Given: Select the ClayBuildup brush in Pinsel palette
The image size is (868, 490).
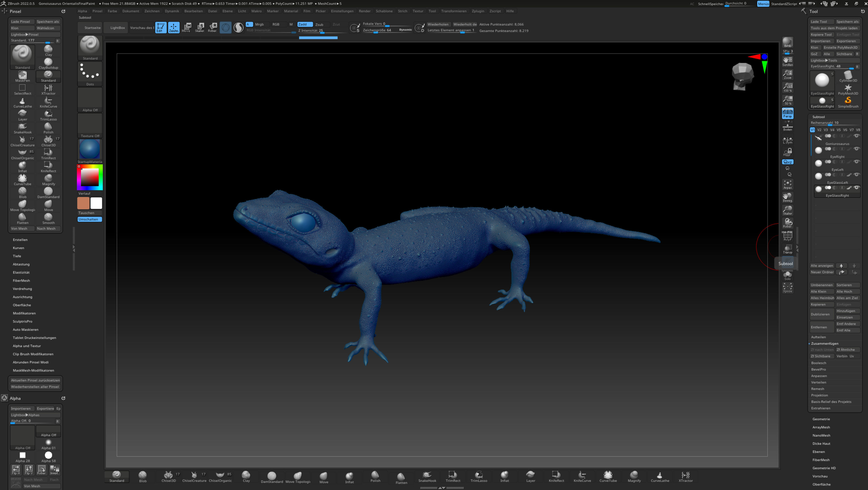Looking at the screenshot, I should point(48,63).
